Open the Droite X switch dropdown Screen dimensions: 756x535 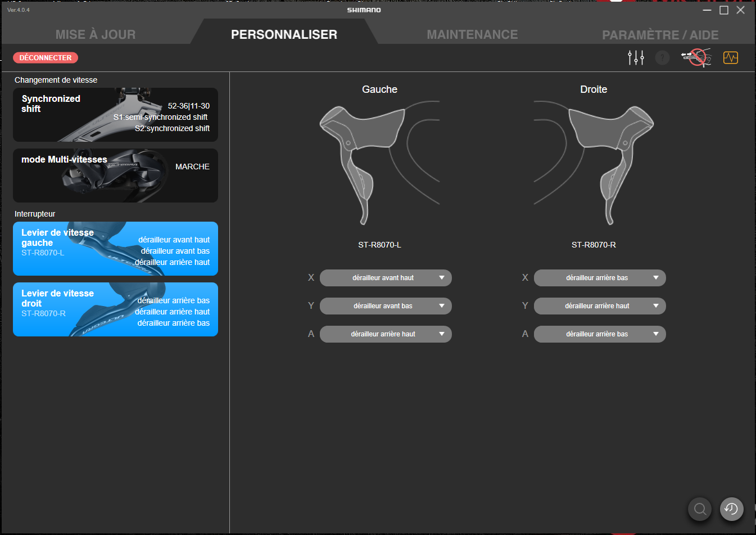[x=600, y=278]
